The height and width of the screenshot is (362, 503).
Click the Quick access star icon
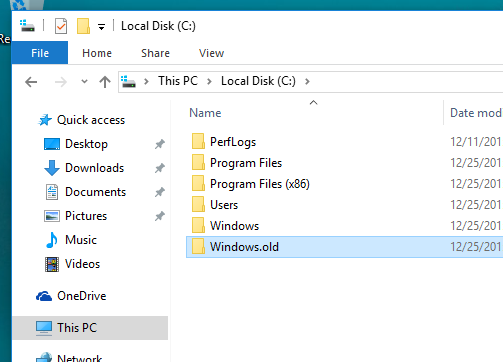coord(45,120)
